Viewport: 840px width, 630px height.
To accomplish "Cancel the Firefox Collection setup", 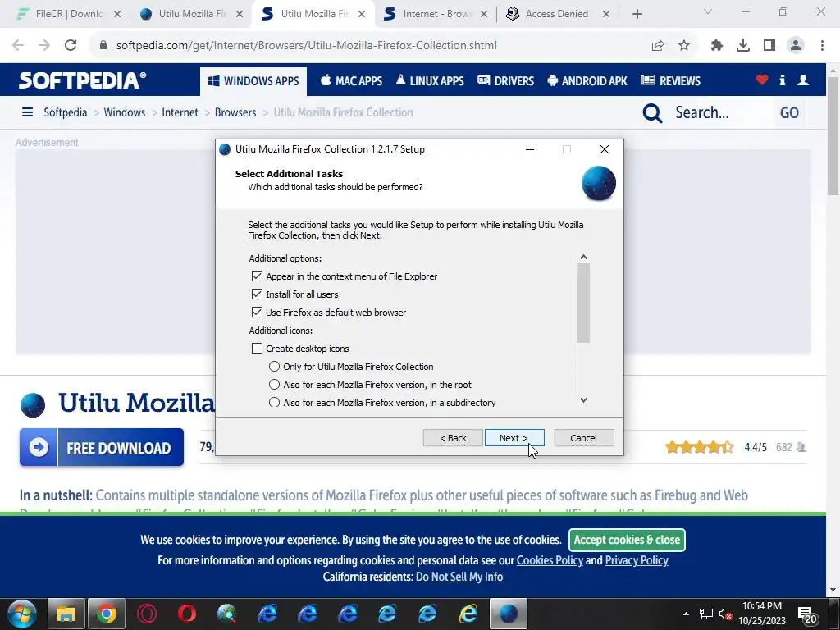I will (x=584, y=438).
